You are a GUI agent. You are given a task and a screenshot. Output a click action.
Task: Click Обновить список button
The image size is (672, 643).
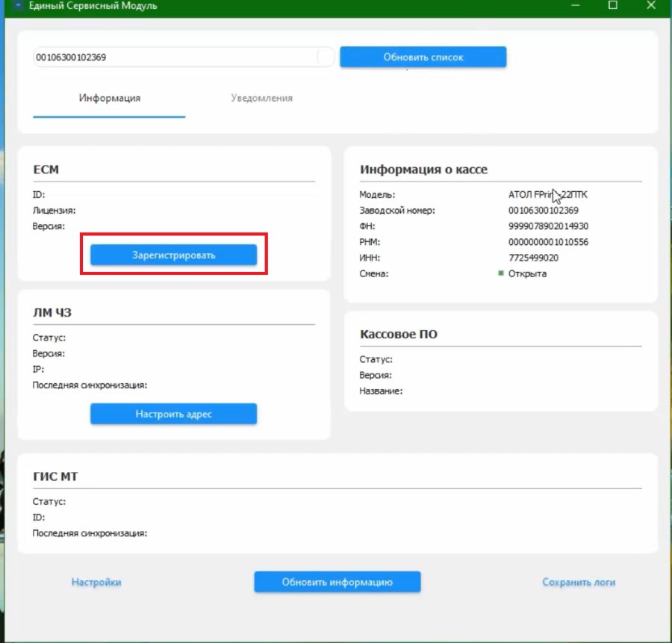[423, 57]
